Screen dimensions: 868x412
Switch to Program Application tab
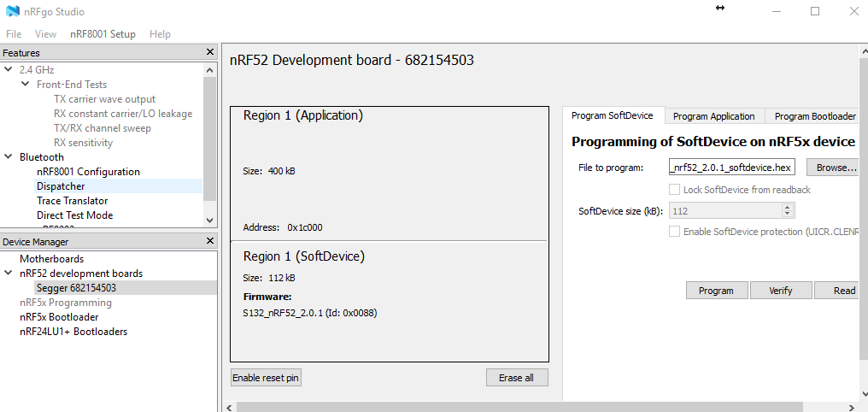click(x=713, y=116)
